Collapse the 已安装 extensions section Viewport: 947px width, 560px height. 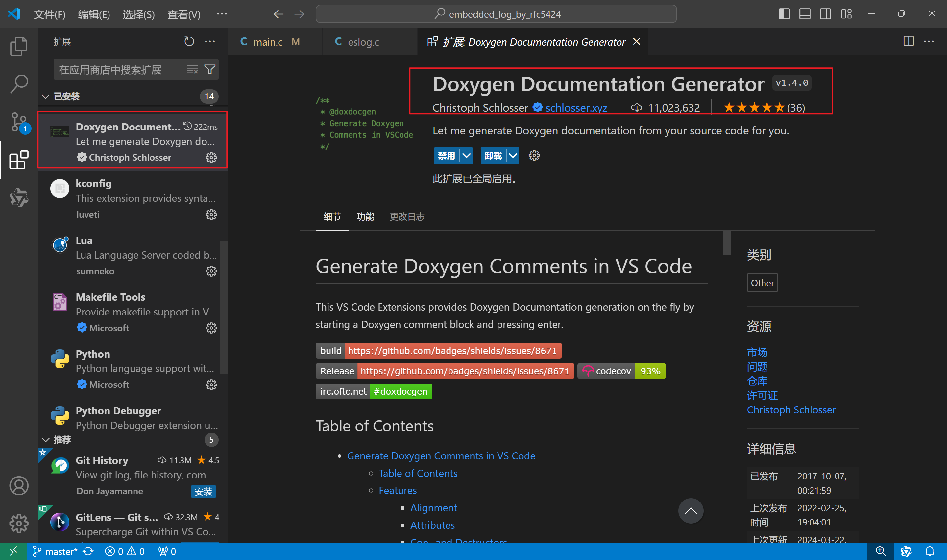[x=46, y=96]
